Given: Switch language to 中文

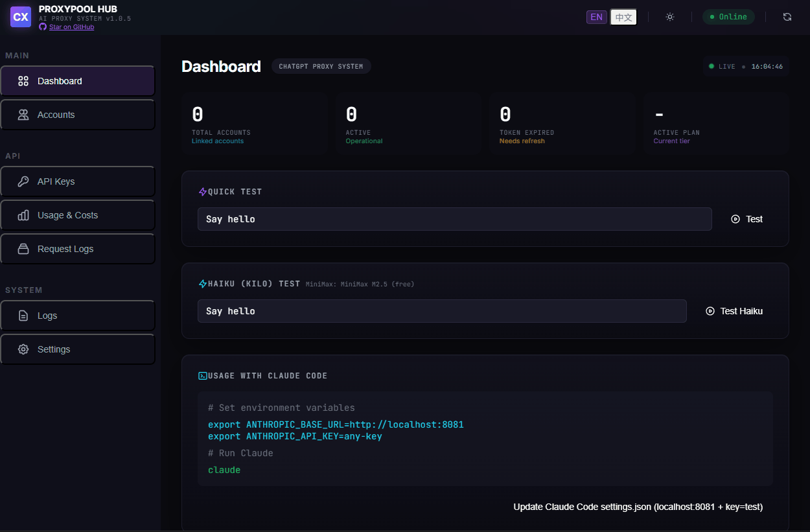Looking at the screenshot, I should 623,17.
